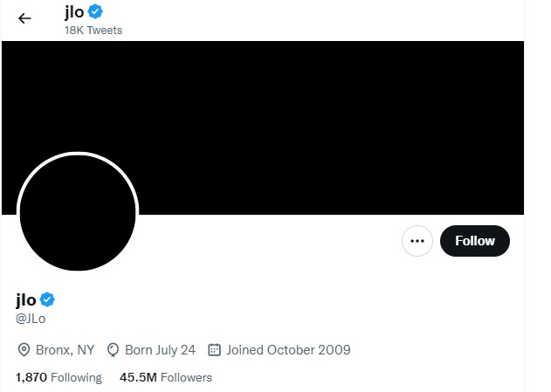Click the 45.5M follower count number
Image resolution: width=551 pixels, height=392 pixels.
[x=138, y=377]
